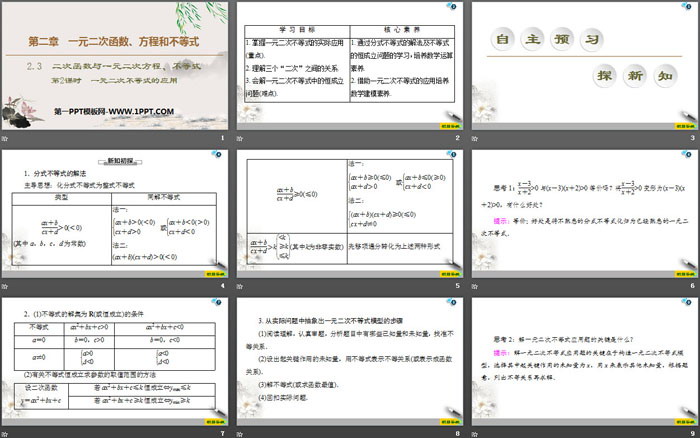Select the slide titled 新知初探
This screenshot has height=438, width=700.
(115, 213)
